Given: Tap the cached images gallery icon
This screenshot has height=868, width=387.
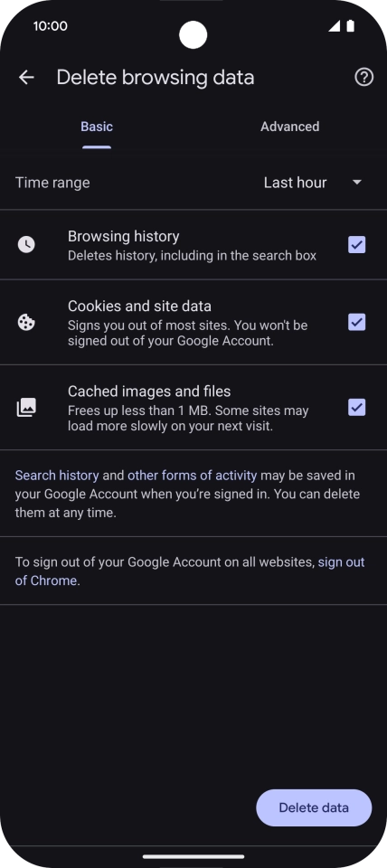Looking at the screenshot, I should pos(26,408).
